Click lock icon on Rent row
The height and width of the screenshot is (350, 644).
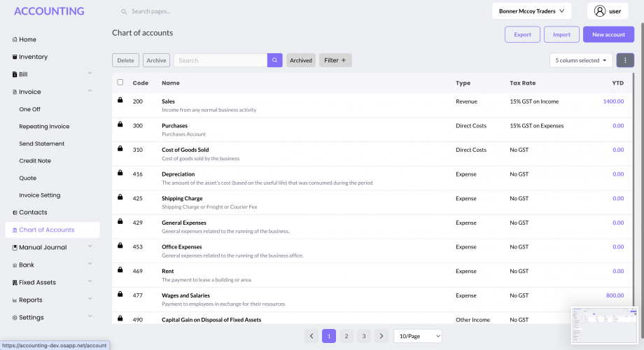coord(120,269)
